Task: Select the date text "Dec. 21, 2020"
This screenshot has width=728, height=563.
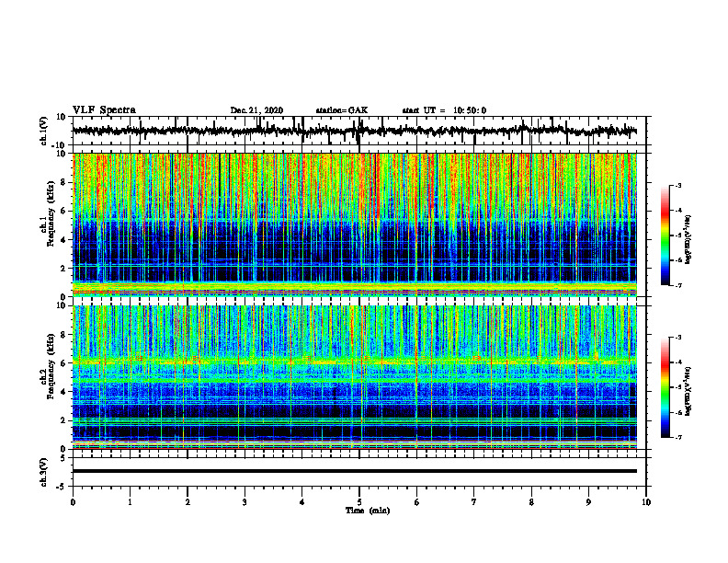Action: pos(256,110)
